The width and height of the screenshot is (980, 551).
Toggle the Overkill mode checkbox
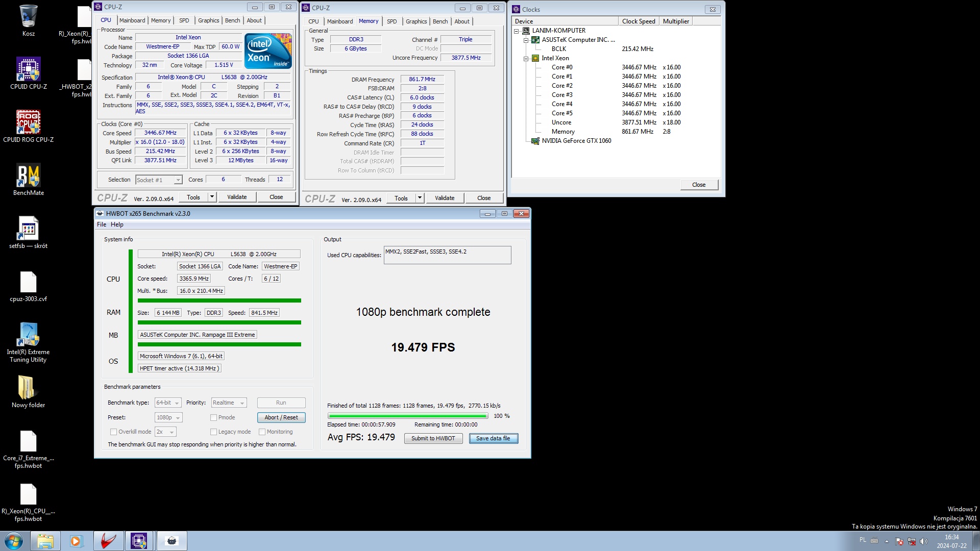[x=113, y=432]
